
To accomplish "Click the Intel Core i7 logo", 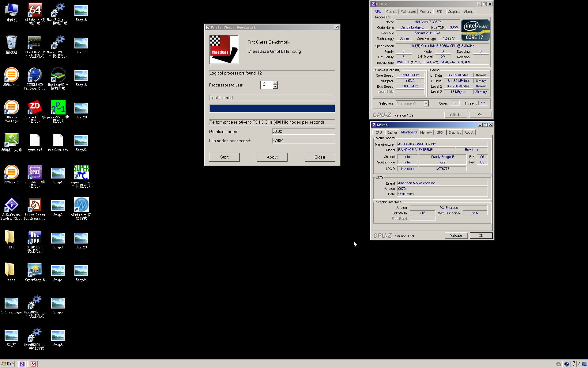I will coord(475,30).
